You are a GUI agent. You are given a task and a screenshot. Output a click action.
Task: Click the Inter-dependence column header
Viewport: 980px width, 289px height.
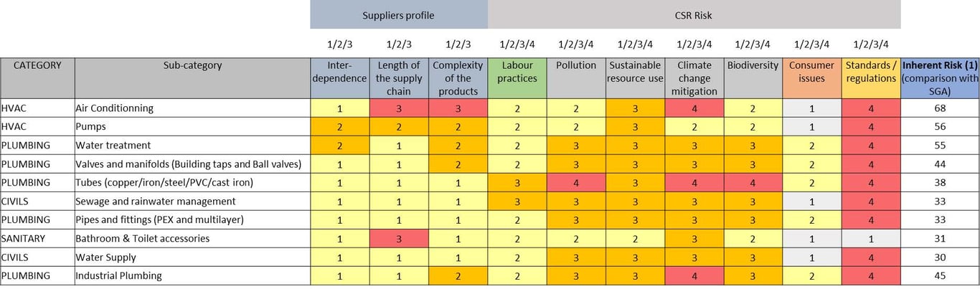coord(339,77)
